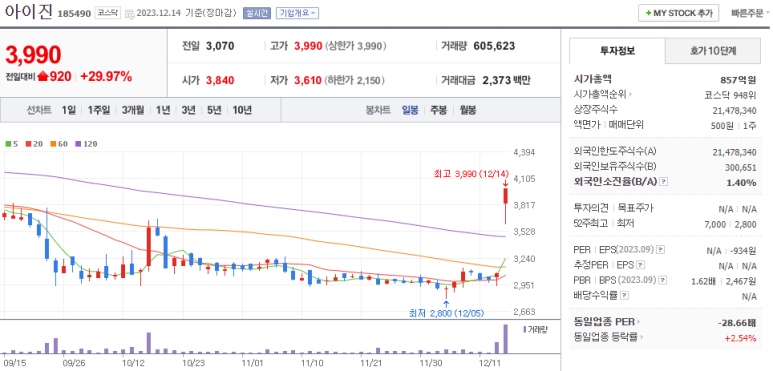The width and height of the screenshot is (773, 371).
Task: Click the 아이진 stock name heading
Action: [x=28, y=12]
